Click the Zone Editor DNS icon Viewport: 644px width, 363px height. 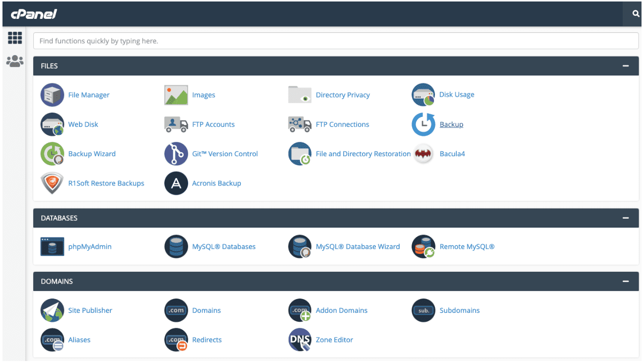click(300, 340)
